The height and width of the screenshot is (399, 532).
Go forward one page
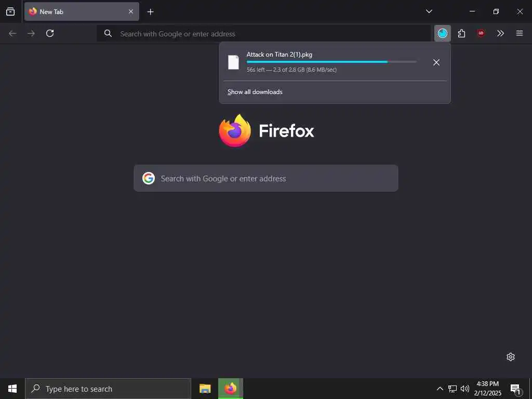pyautogui.click(x=31, y=33)
